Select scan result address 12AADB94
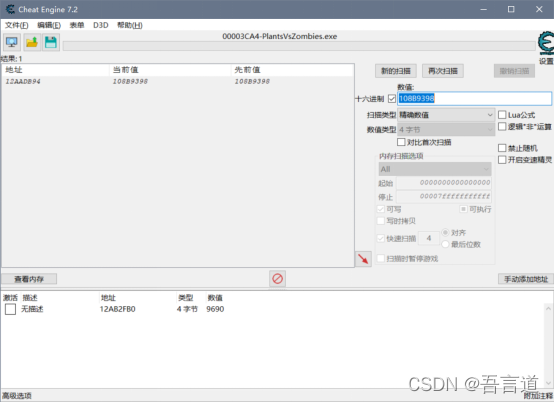Viewport: 554px width, 403px height. [x=23, y=82]
